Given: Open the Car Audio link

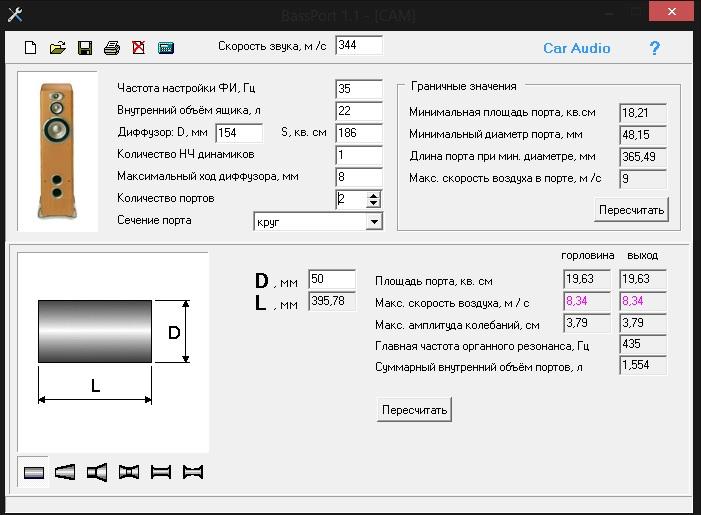Looking at the screenshot, I should pos(576,48).
